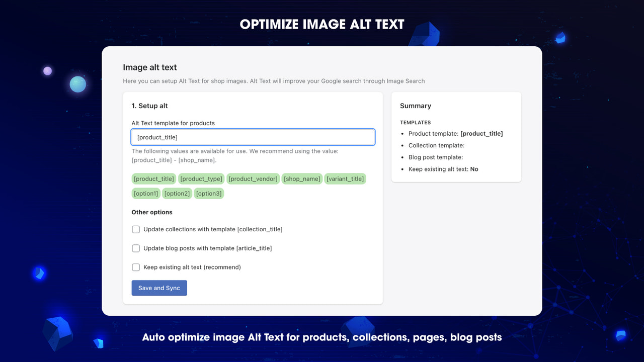Image resolution: width=644 pixels, height=362 pixels.
Task: Enable keeping existing alt text
Action: click(x=136, y=267)
